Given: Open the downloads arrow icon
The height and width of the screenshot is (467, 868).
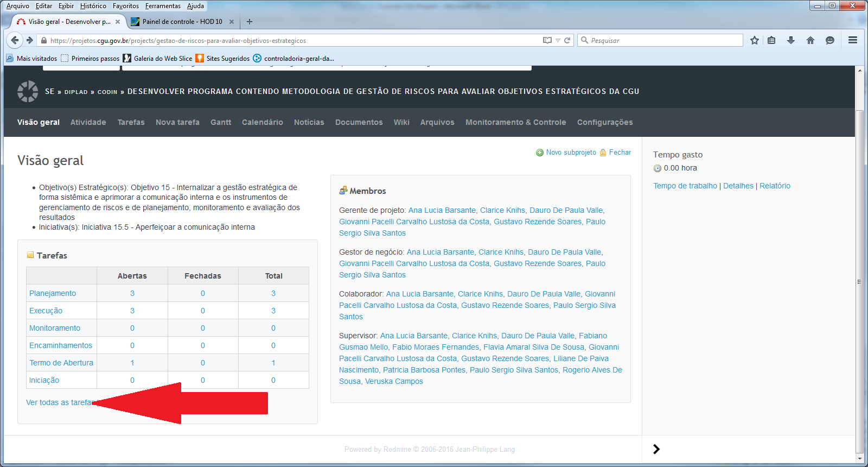Looking at the screenshot, I should tap(791, 40).
